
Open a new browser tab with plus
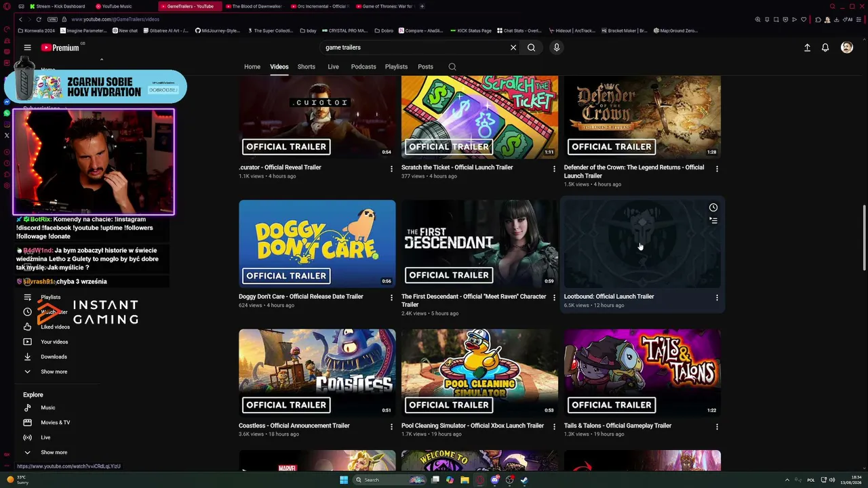point(422,6)
